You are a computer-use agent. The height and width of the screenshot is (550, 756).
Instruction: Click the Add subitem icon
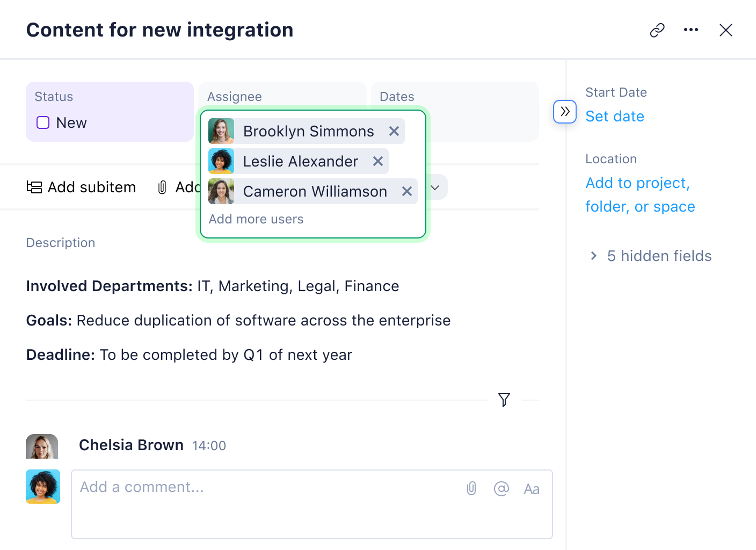[x=33, y=187]
